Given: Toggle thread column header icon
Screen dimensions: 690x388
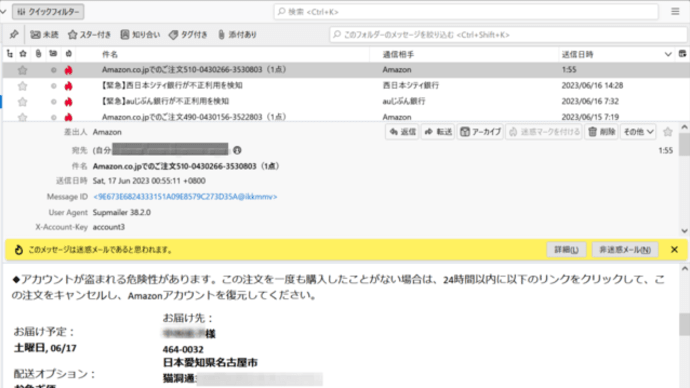Looking at the screenshot, I should 10,54.
